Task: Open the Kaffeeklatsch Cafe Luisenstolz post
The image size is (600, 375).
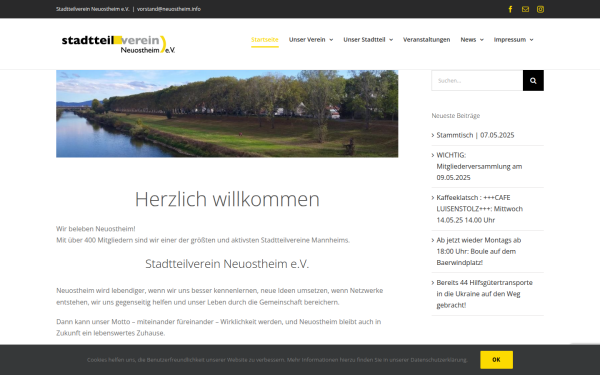Action: [x=479, y=209]
